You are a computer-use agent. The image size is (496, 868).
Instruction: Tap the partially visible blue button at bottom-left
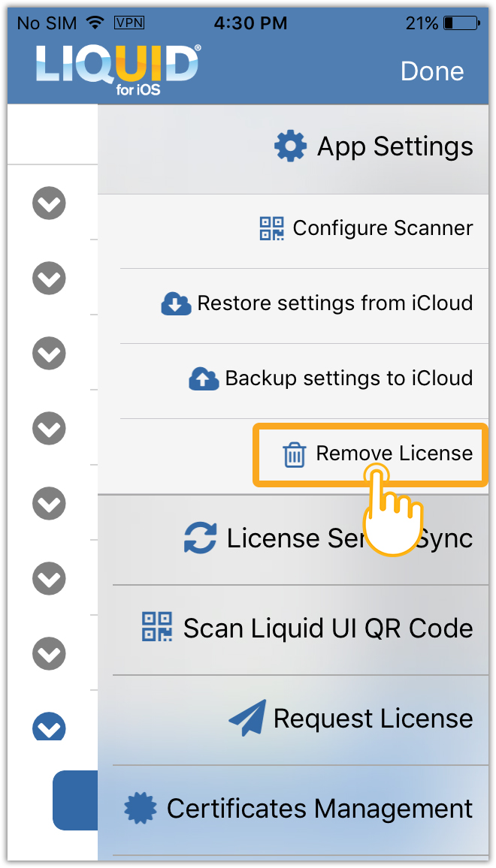[x=75, y=800]
